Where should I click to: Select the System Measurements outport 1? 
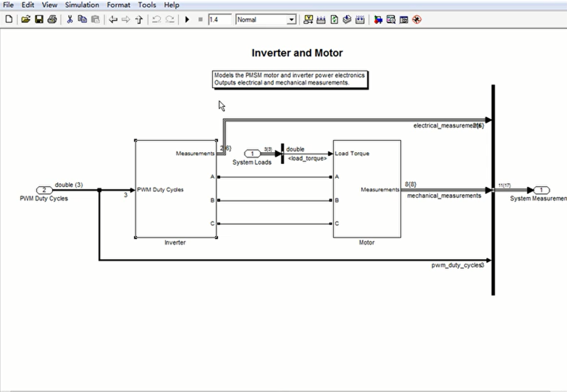click(541, 190)
